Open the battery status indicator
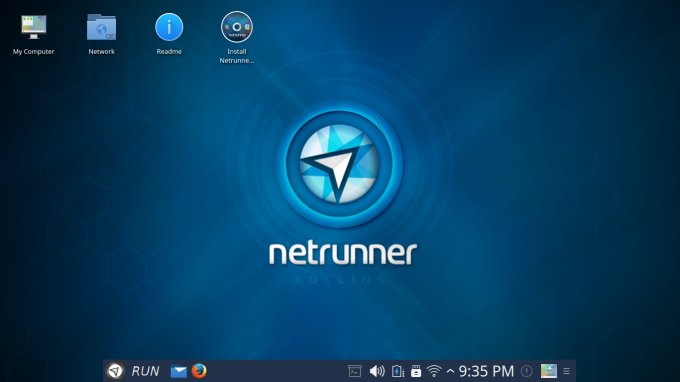The image size is (680, 382). point(398,371)
